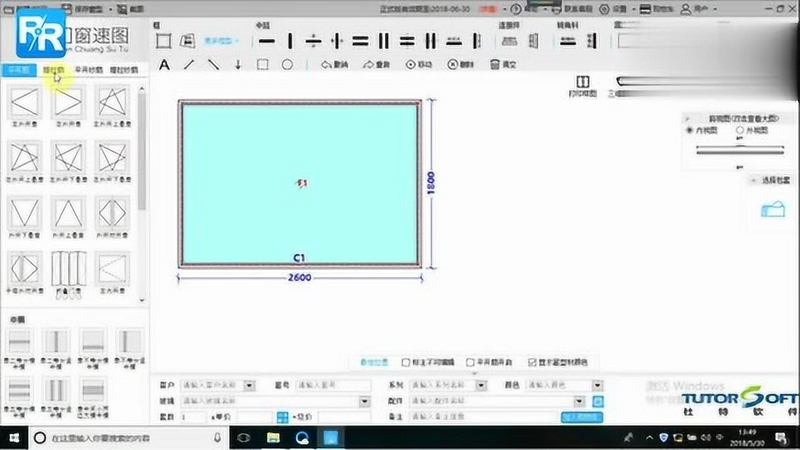
Task: Open the blue dropdown beside frame icons
Action: point(221,41)
